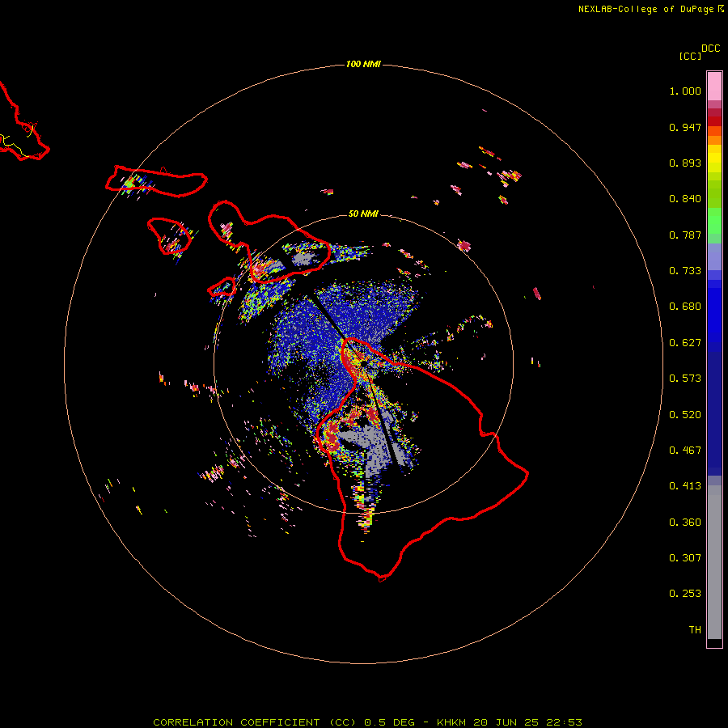Click the Correlation Coefficient KHKM caption text
Screen dimensions: 728x728
click(367, 722)
